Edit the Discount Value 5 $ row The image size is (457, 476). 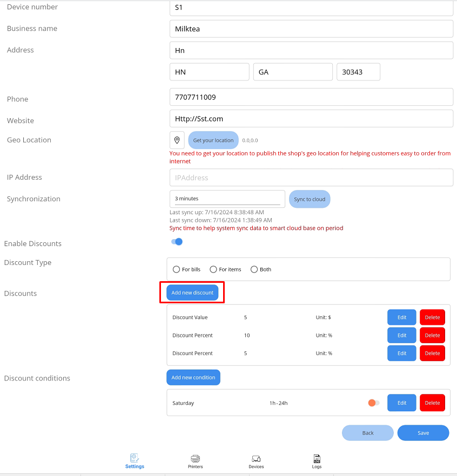pyautogui.click(x=401, y=317)
